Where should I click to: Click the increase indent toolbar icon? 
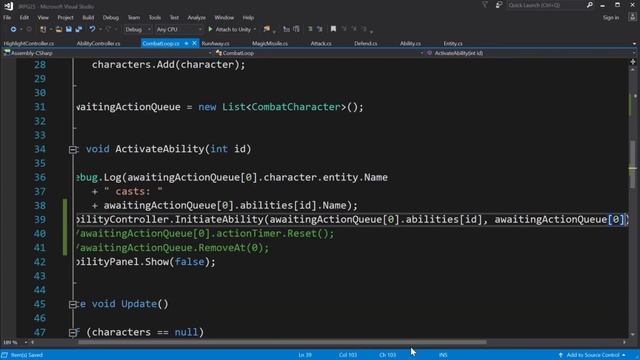tap(320, 29)
